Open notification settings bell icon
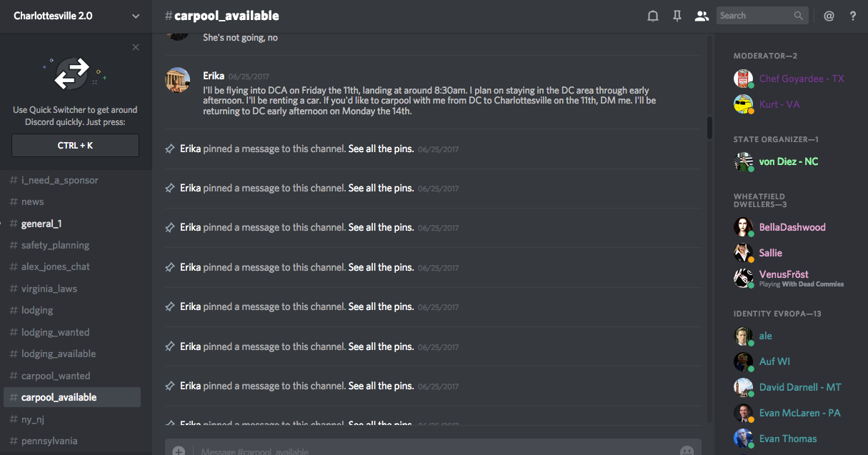The image size is (868, 455). coord(652,16)
